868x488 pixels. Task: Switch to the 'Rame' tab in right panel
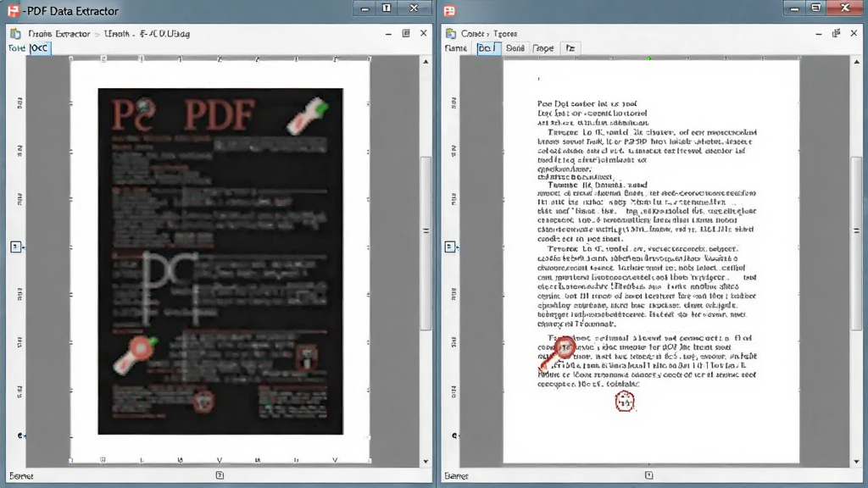455,48
